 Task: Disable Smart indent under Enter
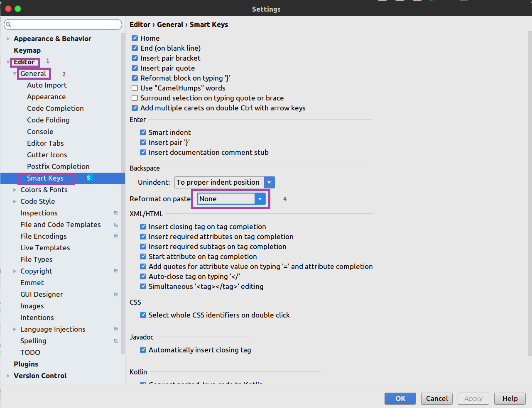tap(143, 132)
